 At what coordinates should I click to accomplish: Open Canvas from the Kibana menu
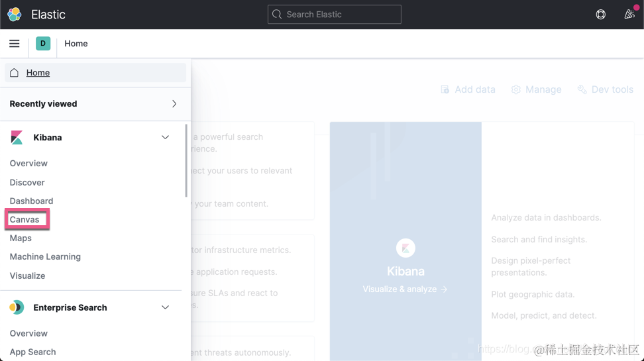tap(25, 219)
